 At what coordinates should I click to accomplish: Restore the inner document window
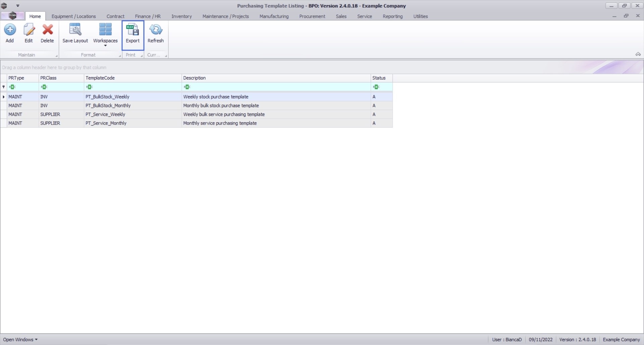click(x=626, y=16)
